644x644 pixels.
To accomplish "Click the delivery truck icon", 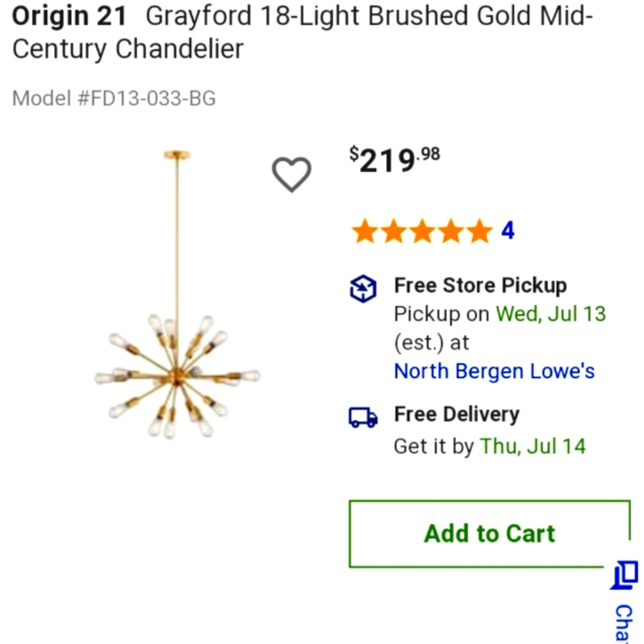I will [x=363, y=417].
